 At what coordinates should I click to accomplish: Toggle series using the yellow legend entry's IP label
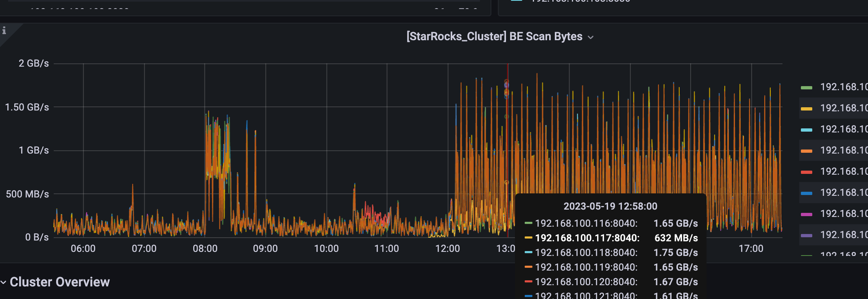point(844,108)
